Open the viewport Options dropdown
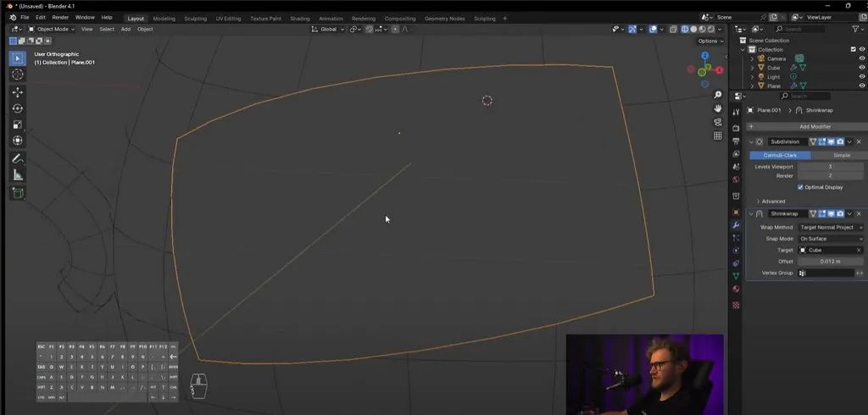Screen dimensions: 868x415 710,41
